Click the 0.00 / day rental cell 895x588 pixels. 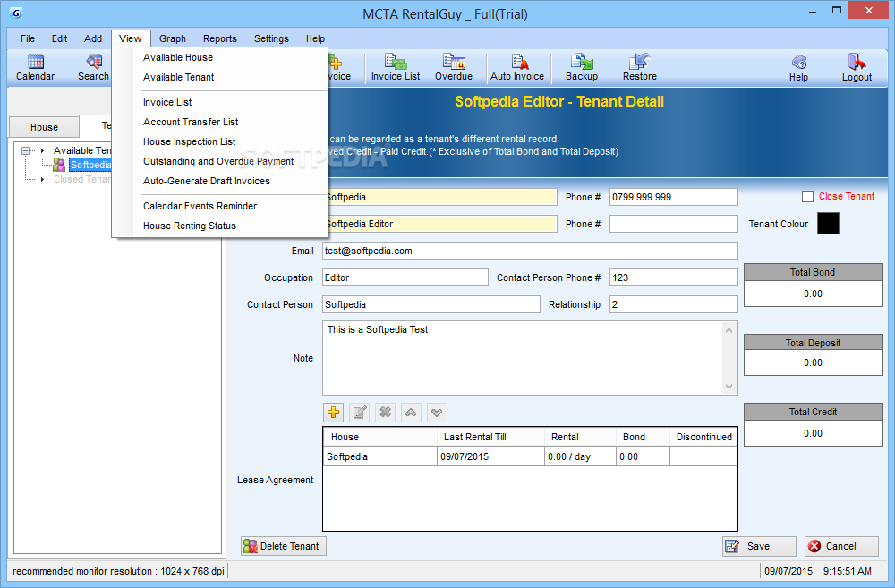point(580,456)
